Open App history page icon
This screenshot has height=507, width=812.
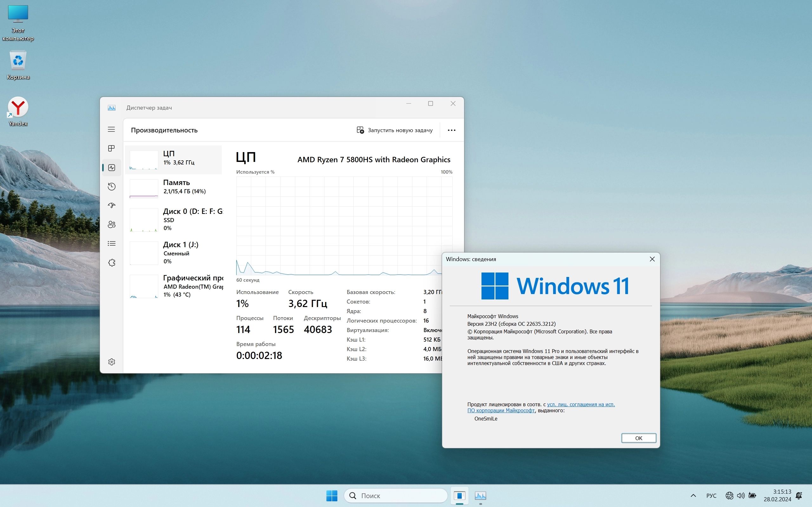coord(111,186)
